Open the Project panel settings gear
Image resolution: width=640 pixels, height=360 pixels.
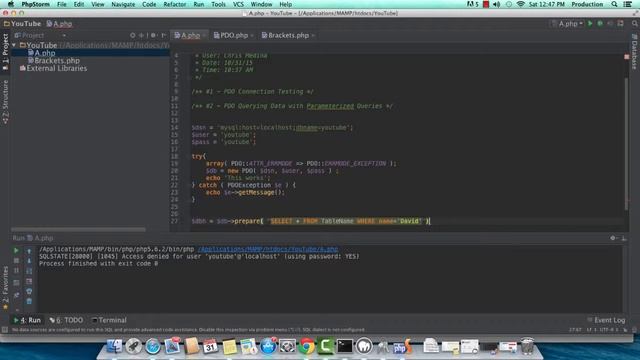pos(153,36)
